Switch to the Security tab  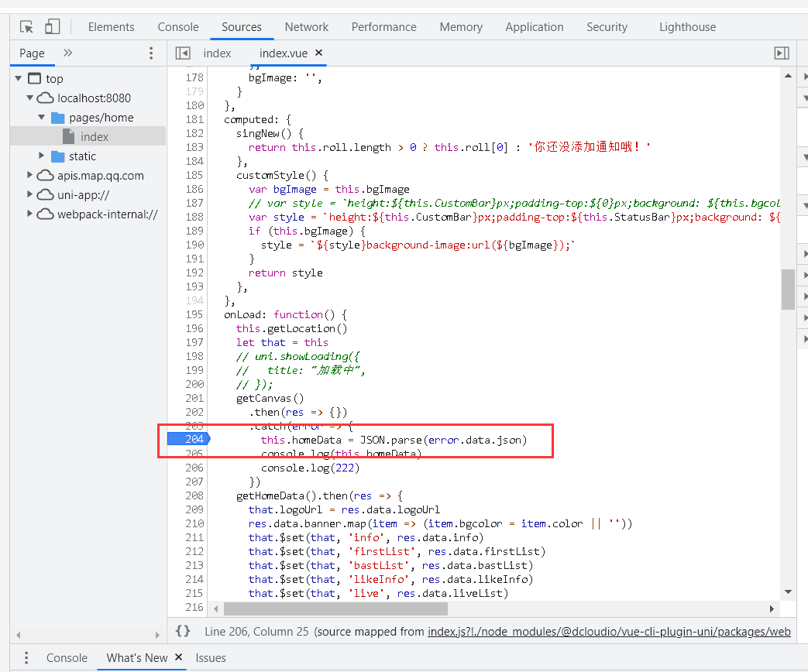pos(607,27)
